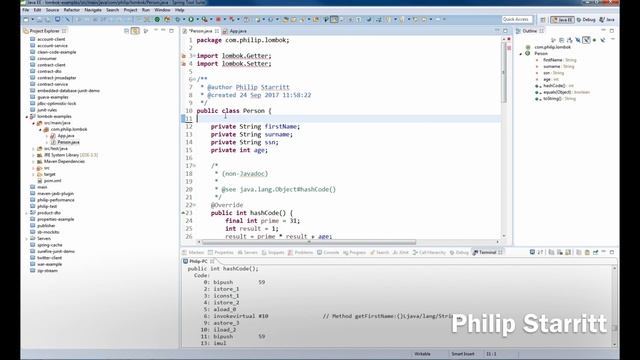Click warning marker on line 3 import
This screenshot has height=360, width=640.
pyautogui.click(x=184, y=56)
